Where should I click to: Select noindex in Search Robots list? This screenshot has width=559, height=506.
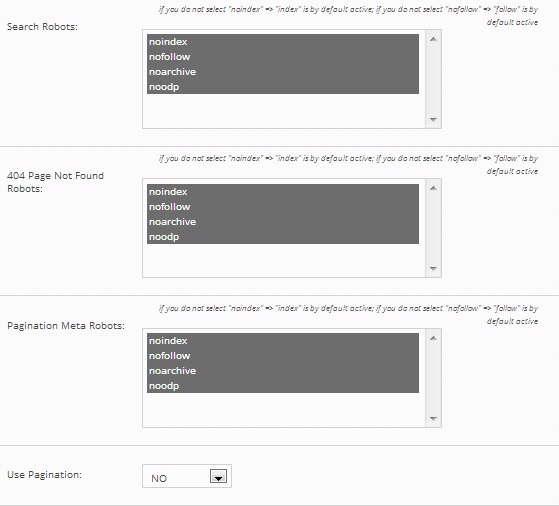(x=283, y=42)
